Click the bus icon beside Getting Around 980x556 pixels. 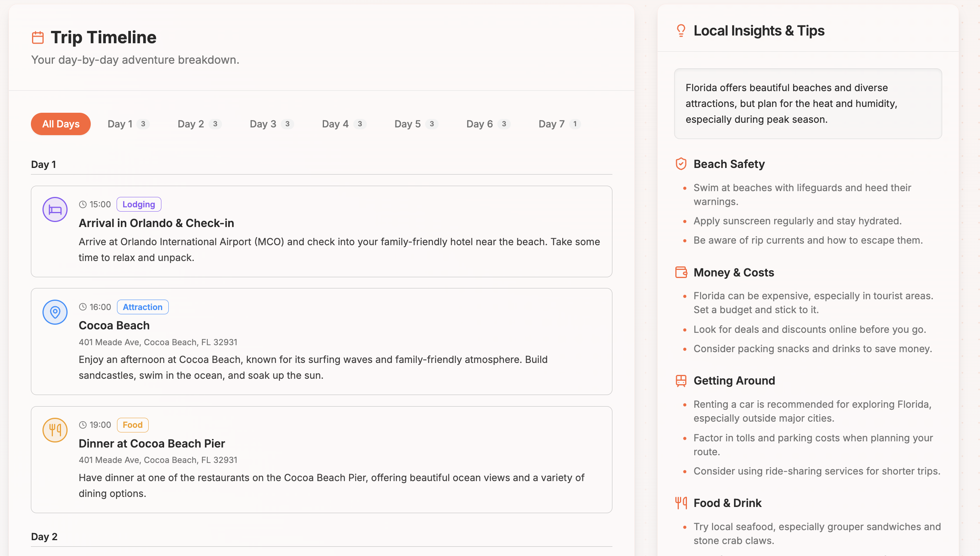pyautogui.click(x=681, y=381)
